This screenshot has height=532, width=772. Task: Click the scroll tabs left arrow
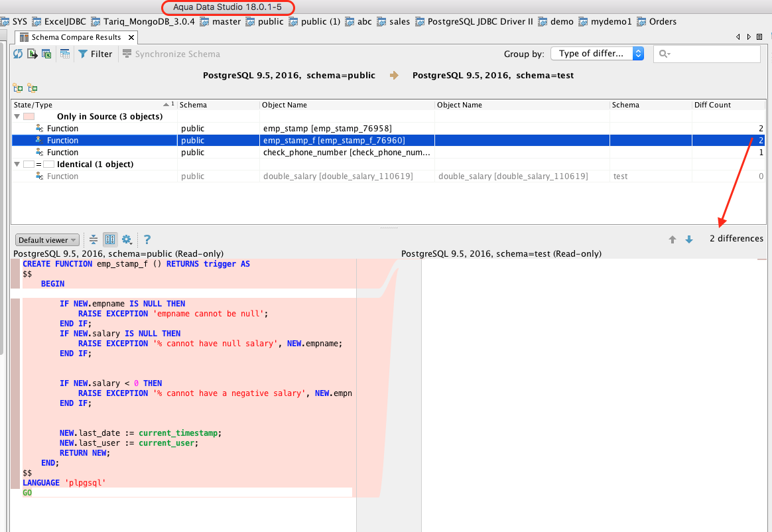(738, 37)
